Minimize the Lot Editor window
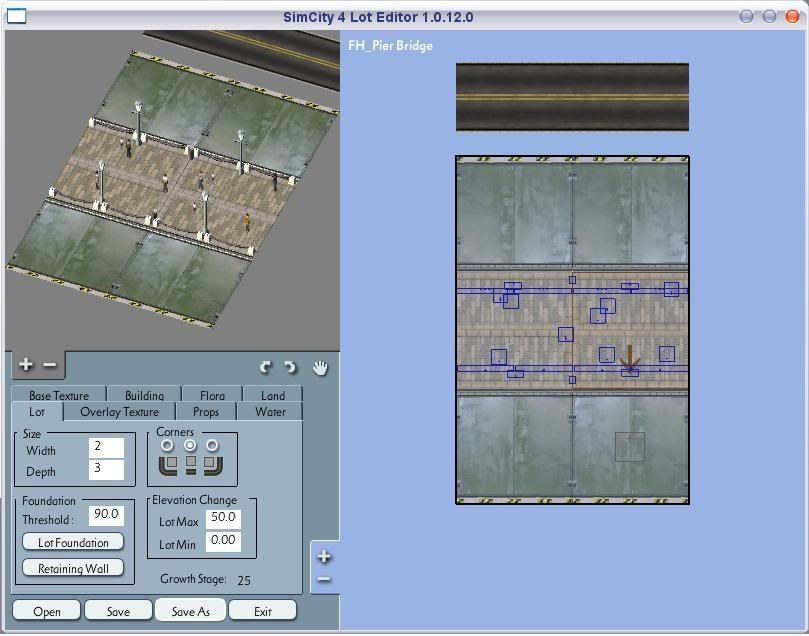 click(x=746, y=17)
